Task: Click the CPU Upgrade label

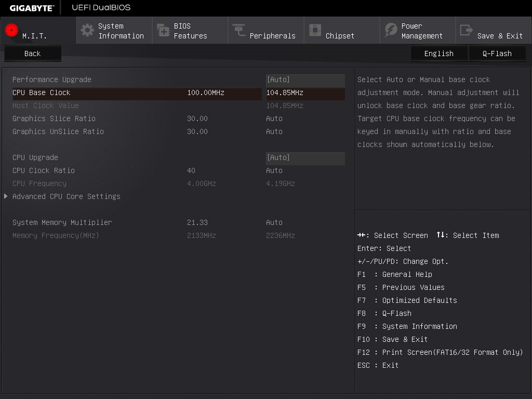Action: 35,158
